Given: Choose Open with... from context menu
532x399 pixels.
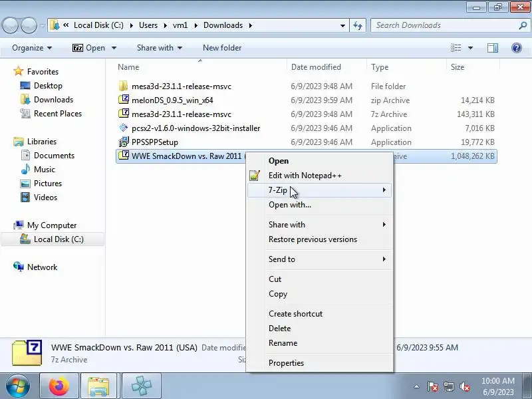Looking at the screenshot, I should [319, 205].
